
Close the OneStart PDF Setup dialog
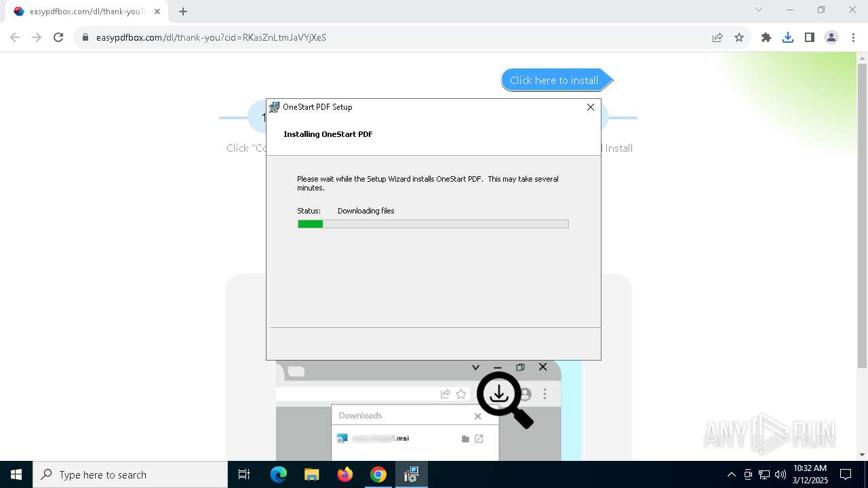pos(591,107)
